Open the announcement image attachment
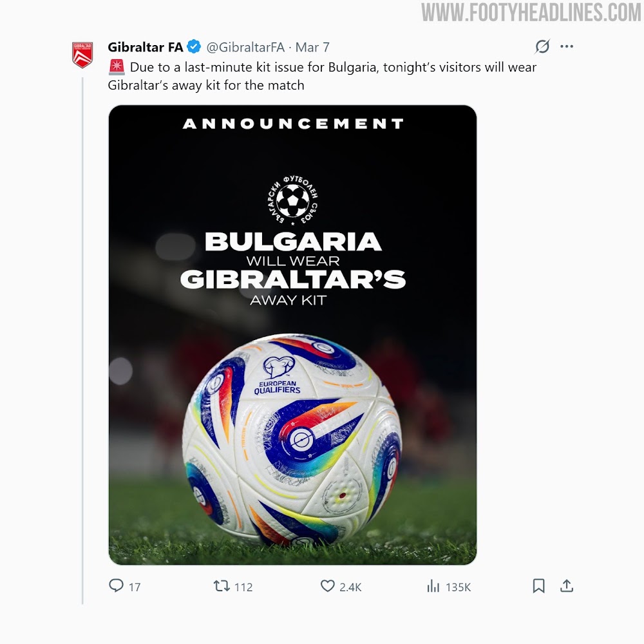Image resolution: width=644 pixels, height=644 pixels. [292, 335]
